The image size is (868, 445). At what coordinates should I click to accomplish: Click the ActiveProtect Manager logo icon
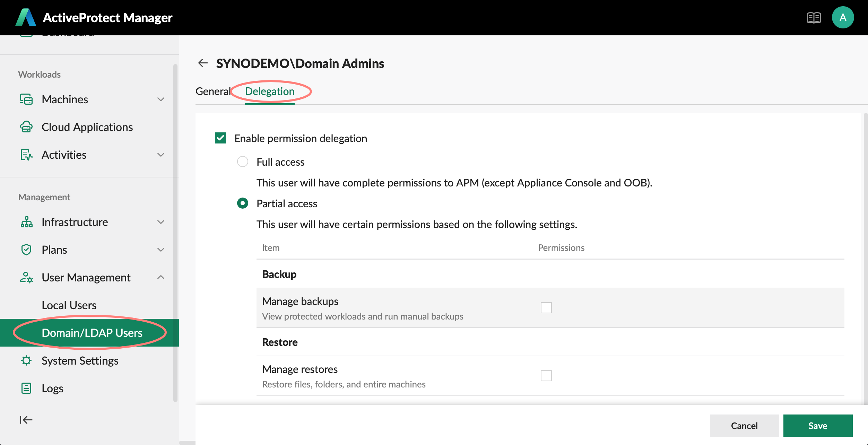click(x=26, y=17)
